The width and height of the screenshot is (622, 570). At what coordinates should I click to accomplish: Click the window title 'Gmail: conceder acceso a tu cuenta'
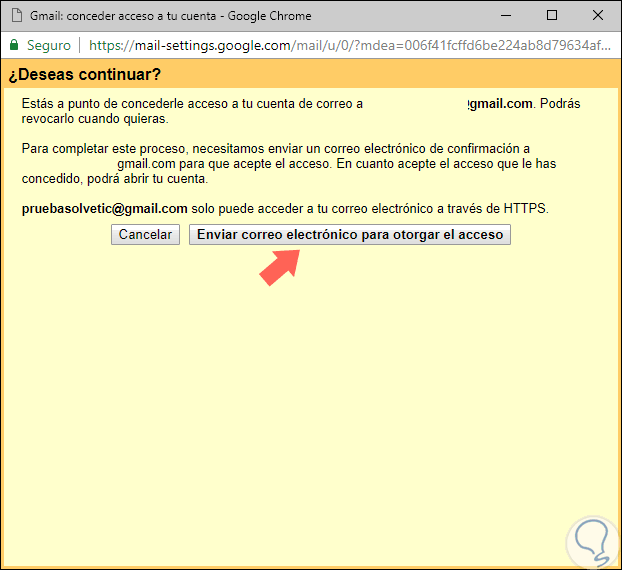point(123,16)
